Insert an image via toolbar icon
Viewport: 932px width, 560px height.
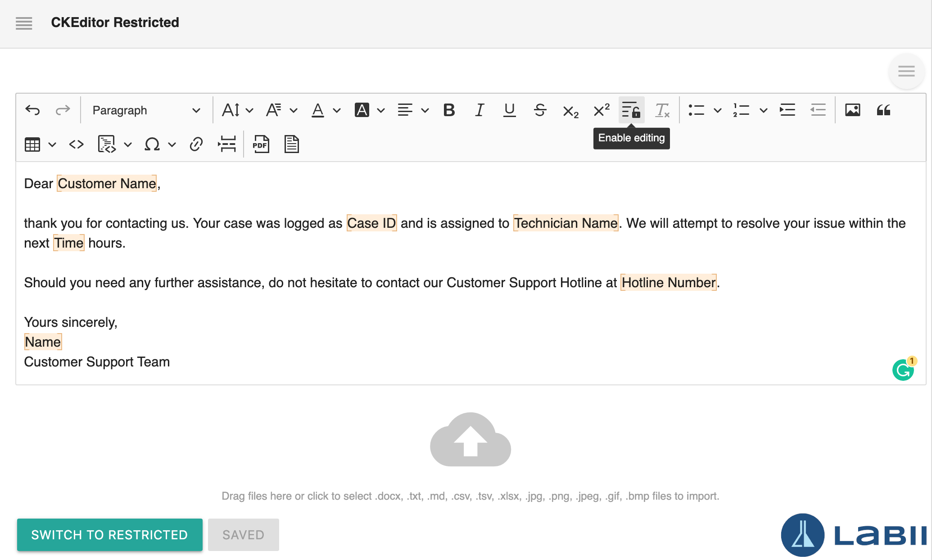[x=852, y=110]
